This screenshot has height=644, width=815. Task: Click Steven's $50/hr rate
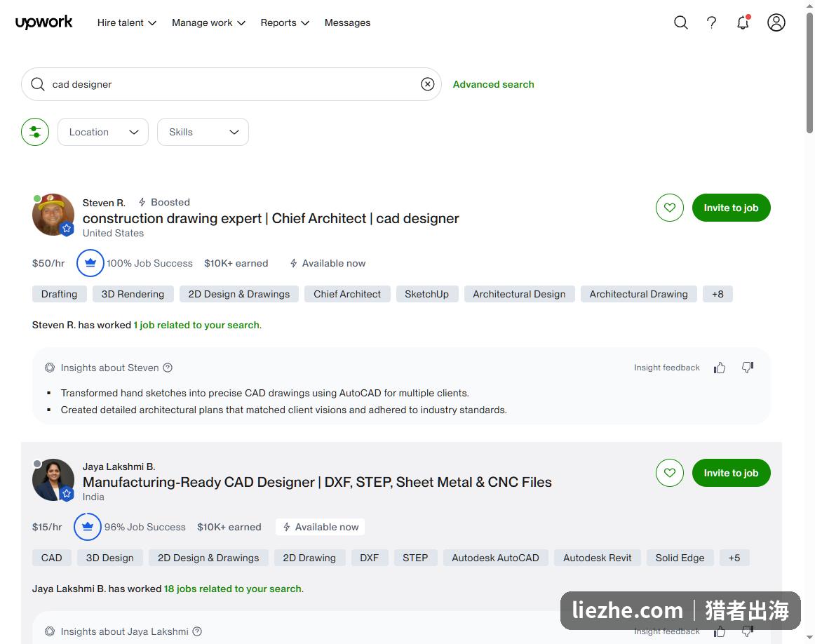pos(48,264)
